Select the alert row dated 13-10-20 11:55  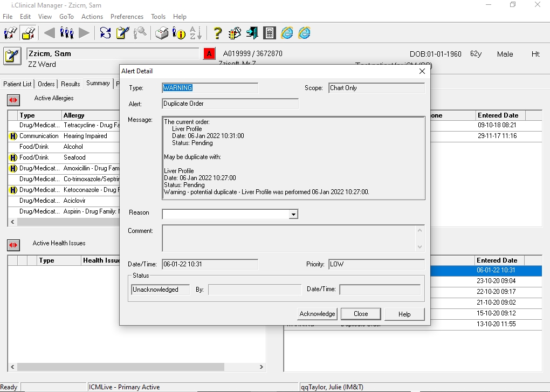486,324
